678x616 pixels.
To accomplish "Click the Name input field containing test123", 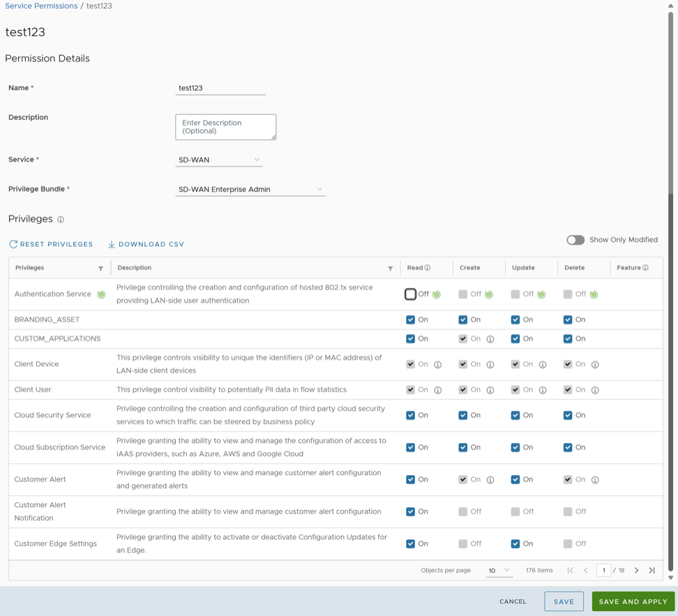I will click(x=220, y=88).
